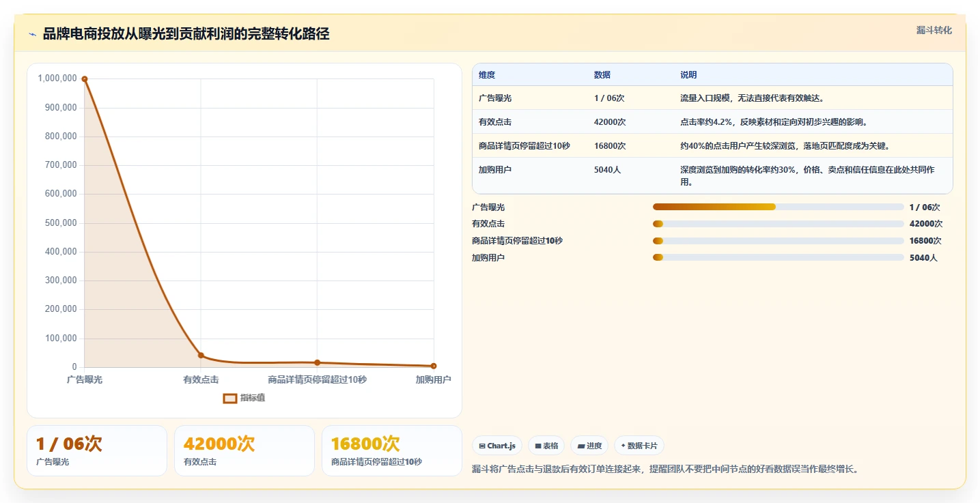980x503 pixels.
Task: Click the chart data point at 加购用户
Action: [x=434, y=366]
